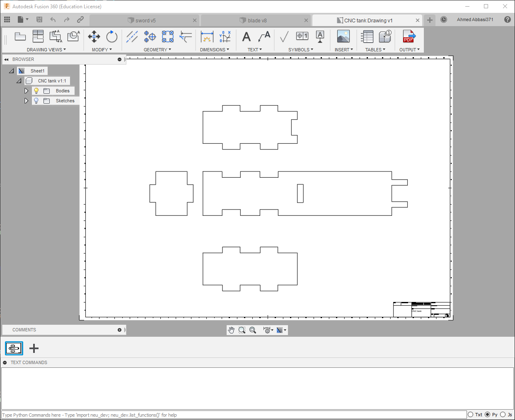Collapse the BROWSER panel arrows
This screenshot has height=420, width=515.
point(6,60)
